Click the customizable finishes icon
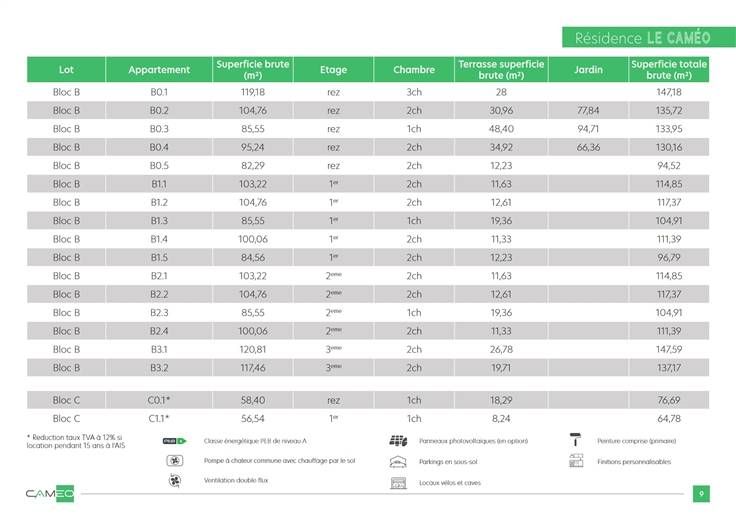Viewport: 736px width, 520px height. [x=576, y=462]
